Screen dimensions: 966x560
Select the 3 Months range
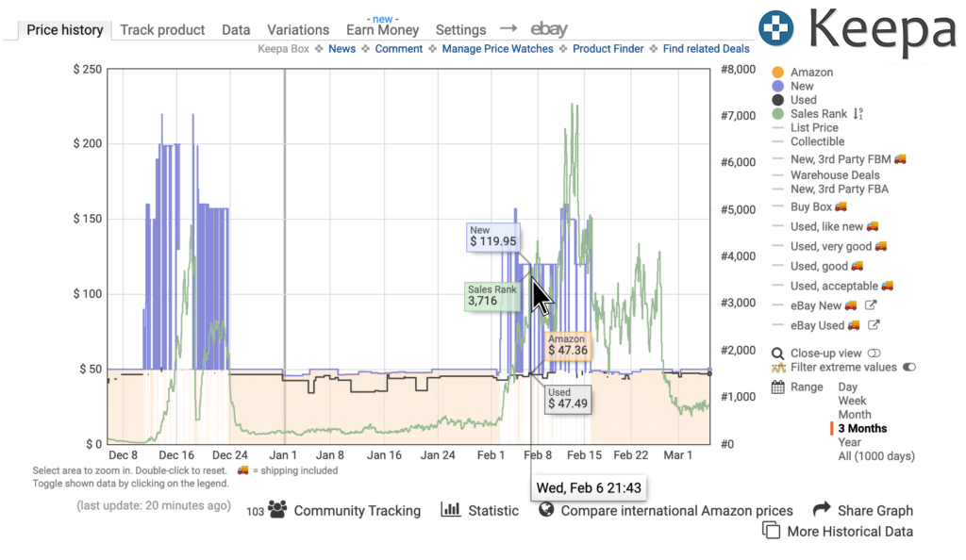pyautogui.click(x=862, y=428)
